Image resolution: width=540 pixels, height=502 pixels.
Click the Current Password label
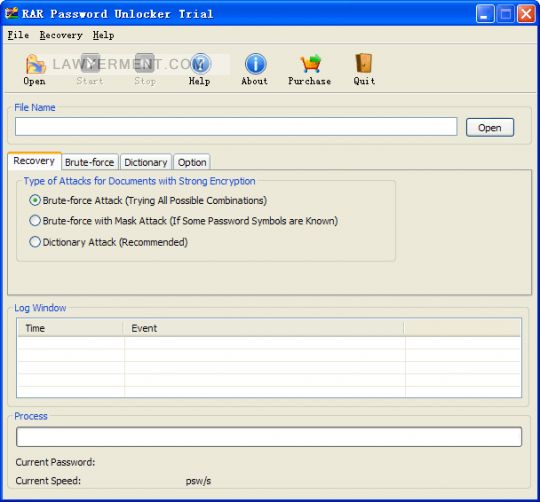[55, 462]
